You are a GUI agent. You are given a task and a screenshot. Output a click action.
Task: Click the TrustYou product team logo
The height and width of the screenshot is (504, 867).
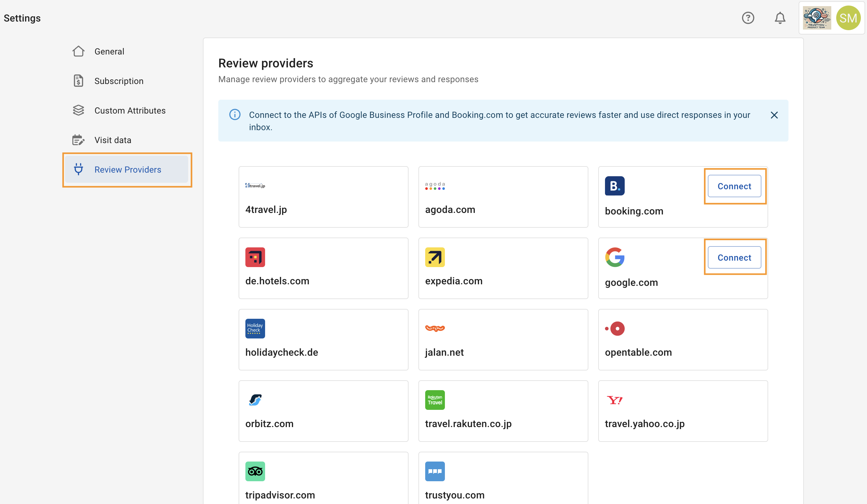[817, 18]
